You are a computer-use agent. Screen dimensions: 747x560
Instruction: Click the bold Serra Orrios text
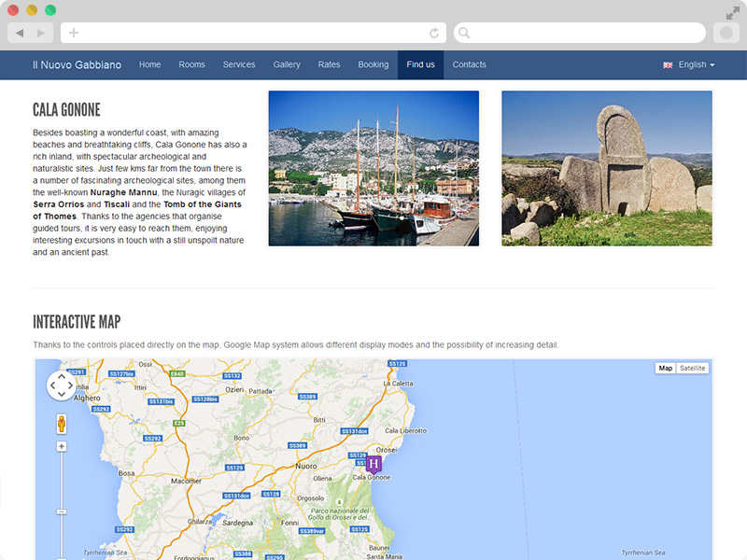pos(59,204)
